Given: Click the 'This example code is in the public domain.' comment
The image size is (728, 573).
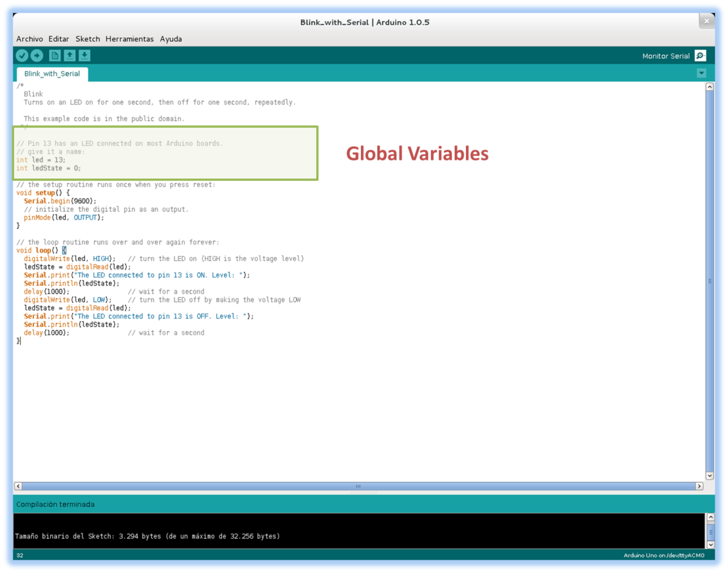Looking at the screenshot, I should click(104, 119).
